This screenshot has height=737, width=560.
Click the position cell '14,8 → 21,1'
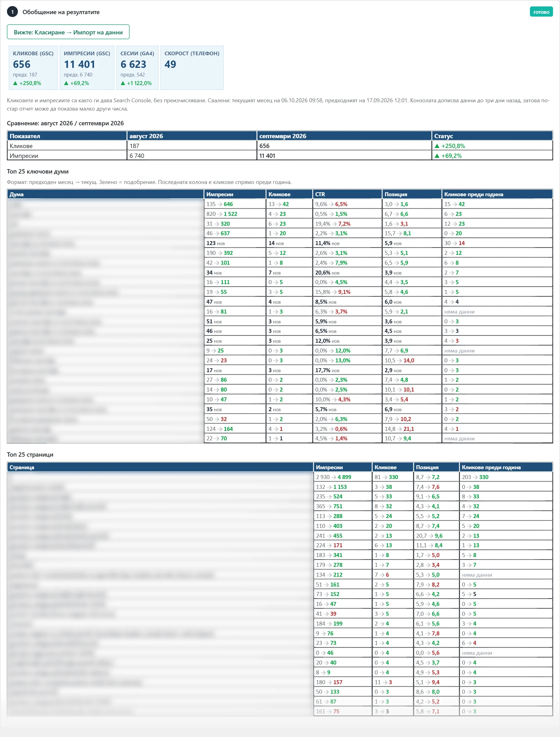tap(412, 429)
